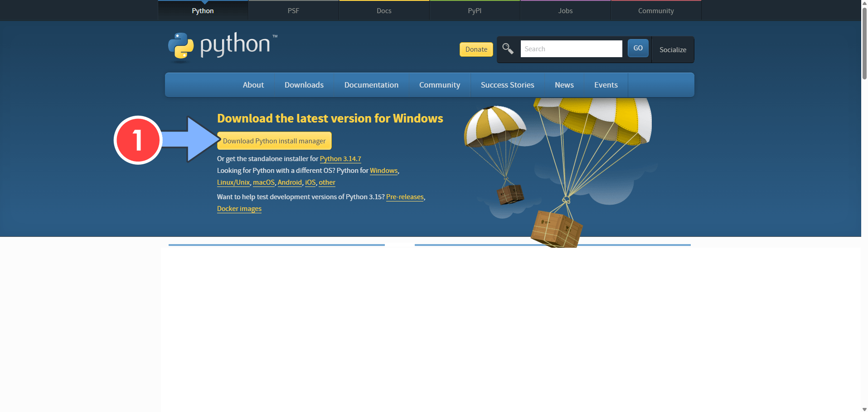The image size is (868, 412).
Task: Open the About menu item
Action: (253, 85)
